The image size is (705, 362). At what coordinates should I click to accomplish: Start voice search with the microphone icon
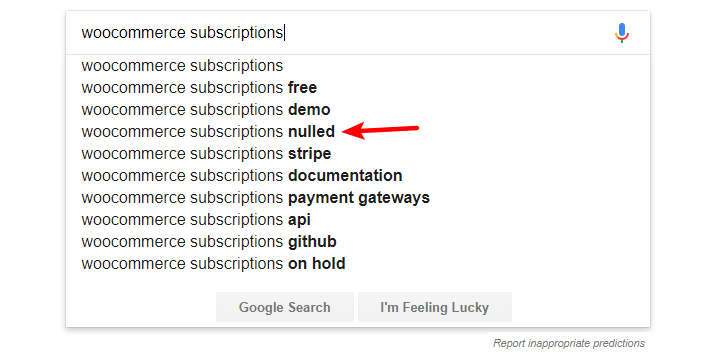coord(622,33)
